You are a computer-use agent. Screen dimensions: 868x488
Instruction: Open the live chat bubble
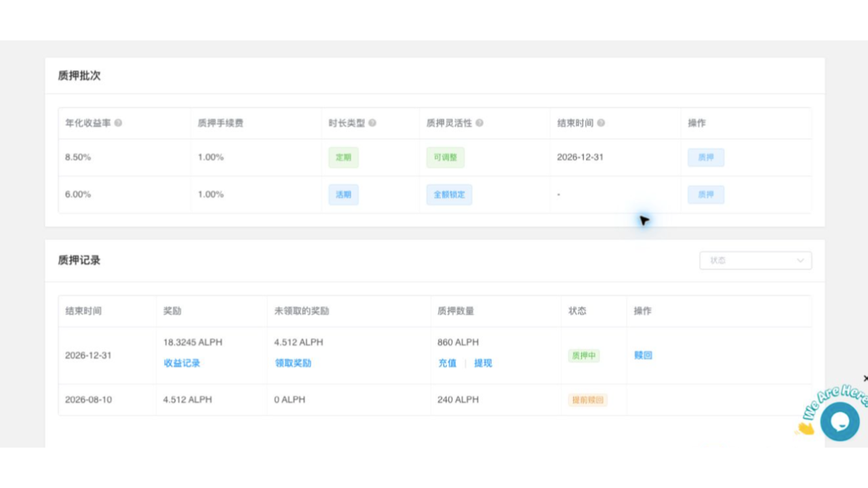click(840, 422)
